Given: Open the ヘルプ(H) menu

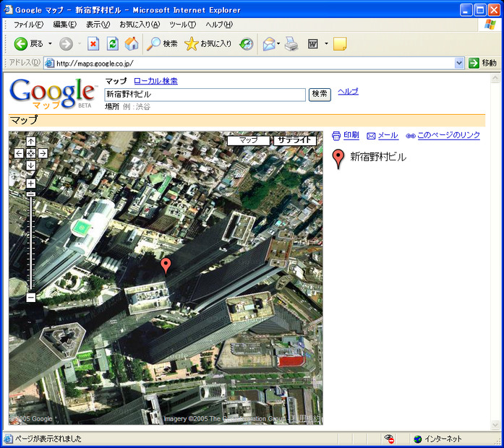Looking at the screenshot, I should [219, 25].
